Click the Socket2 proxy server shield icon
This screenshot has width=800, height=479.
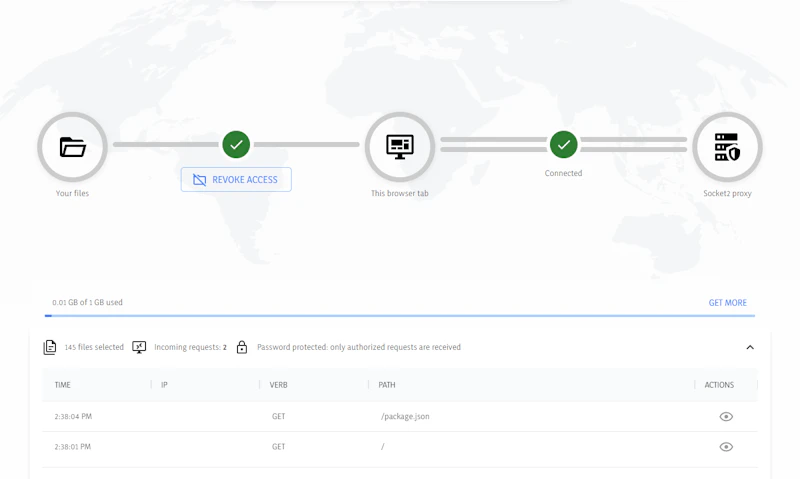(x=727, y=147)
